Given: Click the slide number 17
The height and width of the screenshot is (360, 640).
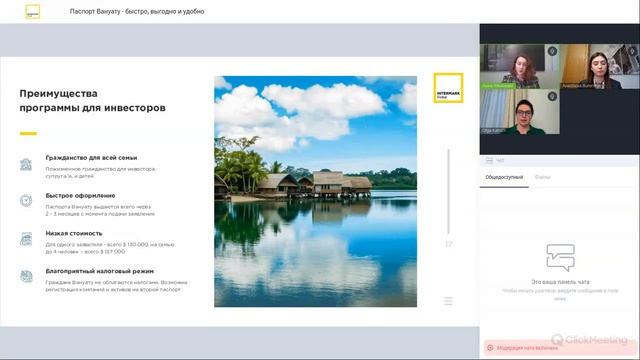Looking at the screenshot, I should (449, 244).
